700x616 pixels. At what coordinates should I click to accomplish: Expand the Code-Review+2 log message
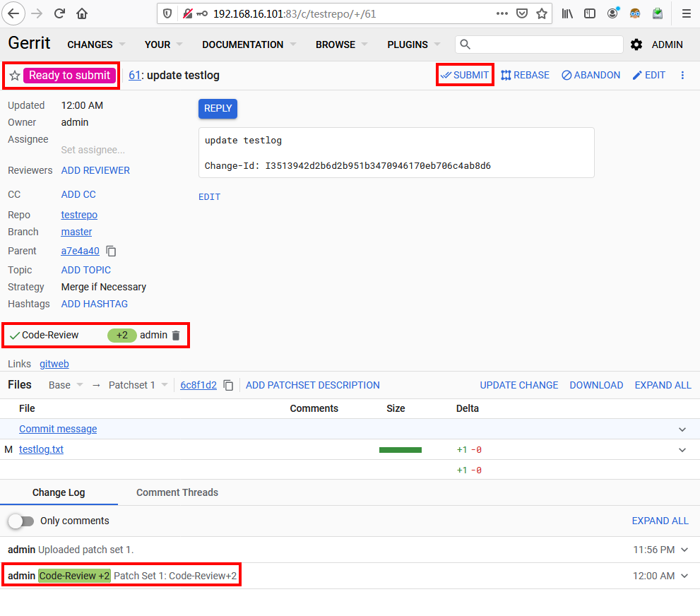pos(684,576)
